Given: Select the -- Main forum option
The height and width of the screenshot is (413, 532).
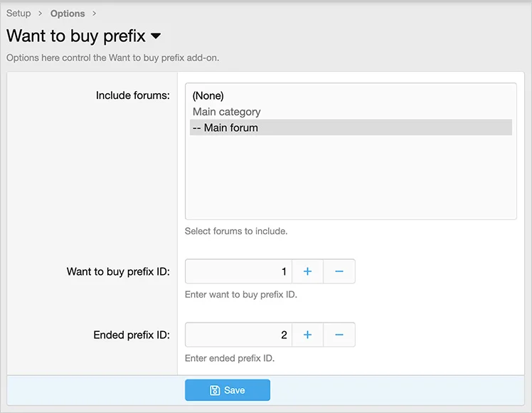Looking at the screenshot, I should pos(225,128).
